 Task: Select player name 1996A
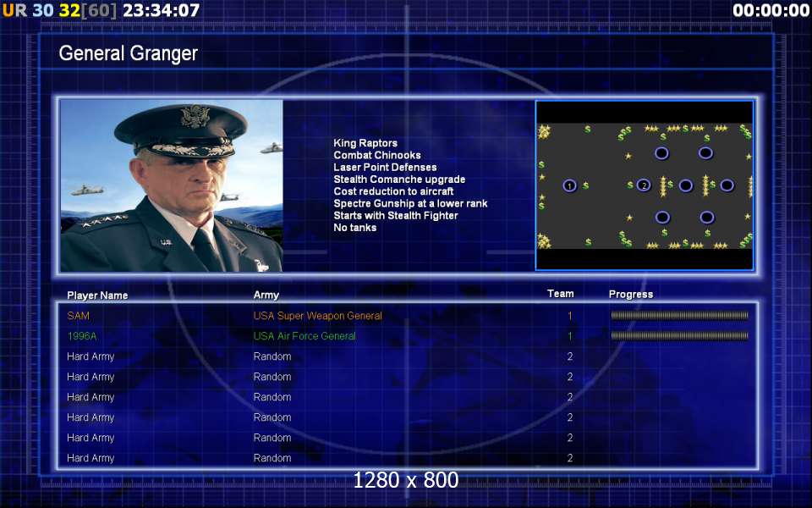pos(82,336)
